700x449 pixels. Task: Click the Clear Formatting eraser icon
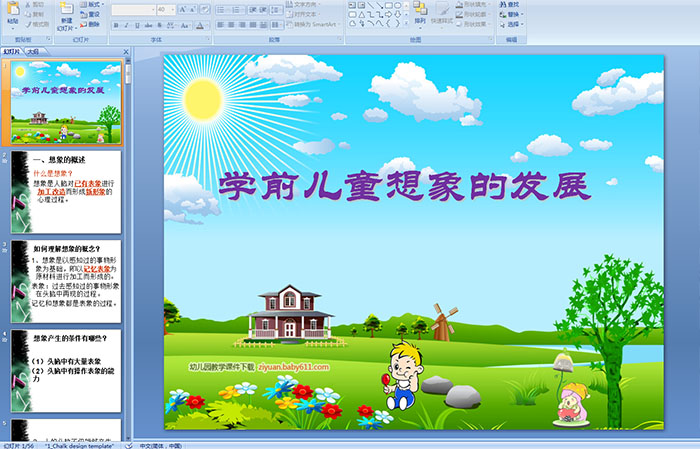pyautogui.click(x=205, y=9)
